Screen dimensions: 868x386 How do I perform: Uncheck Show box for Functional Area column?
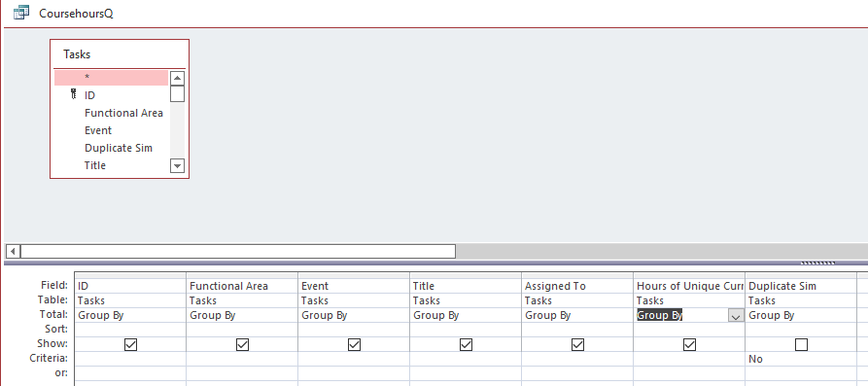click(242, 344)
